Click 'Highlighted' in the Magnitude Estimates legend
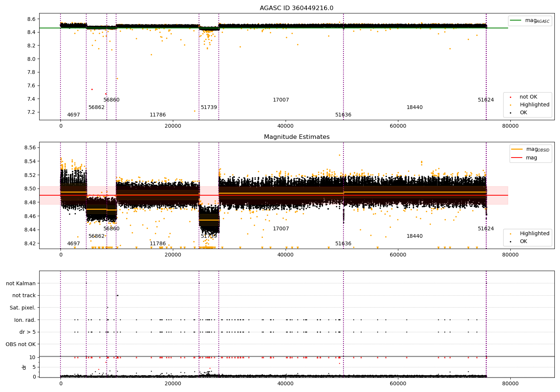Screen dimensions: 560x392 535,234
